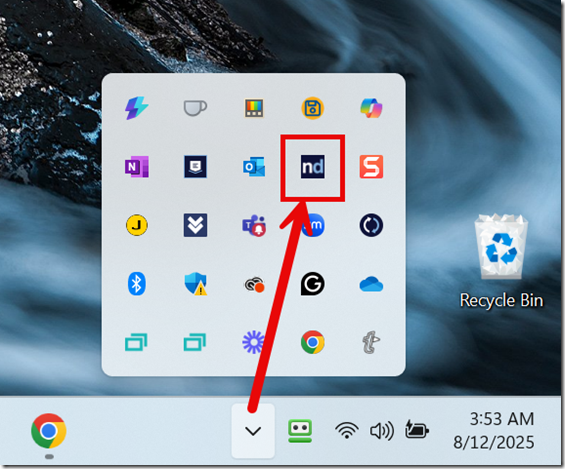Click the red Snagit S icon
The image size is (565, 469).
[371, 167]
